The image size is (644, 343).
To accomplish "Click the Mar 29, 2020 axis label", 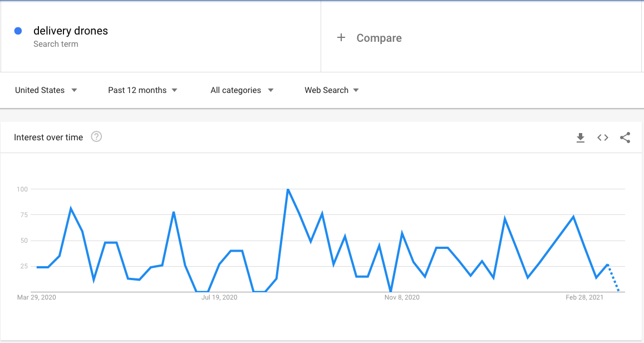I will (37, 297).
